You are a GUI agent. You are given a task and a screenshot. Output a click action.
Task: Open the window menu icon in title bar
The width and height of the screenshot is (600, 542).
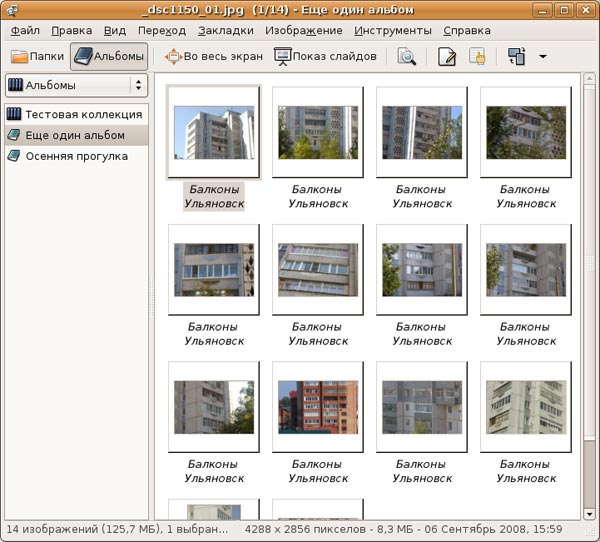(x=12, y=10)
